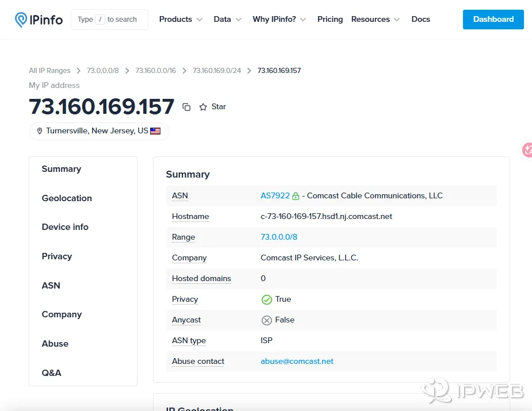Viewport: 532px width, 411px height.
Task: Open the Q&A section
Action: [x=51, y=372]
